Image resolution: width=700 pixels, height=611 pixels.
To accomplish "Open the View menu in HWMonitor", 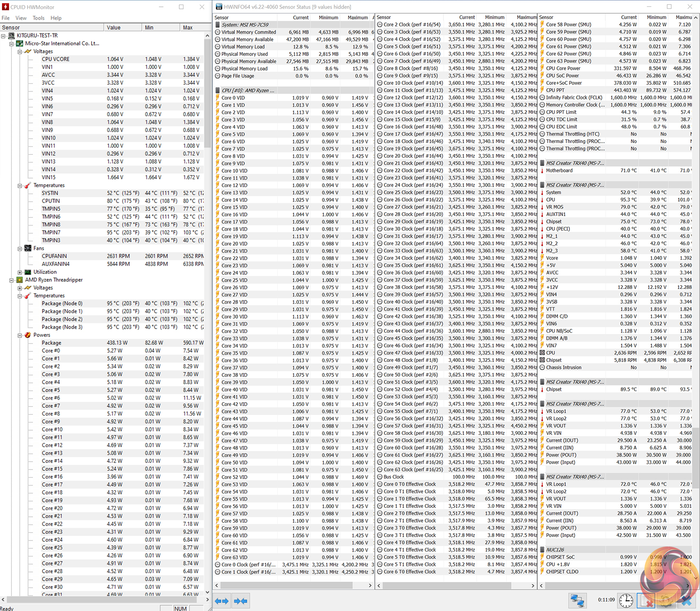I will click(x=21, y=18).
